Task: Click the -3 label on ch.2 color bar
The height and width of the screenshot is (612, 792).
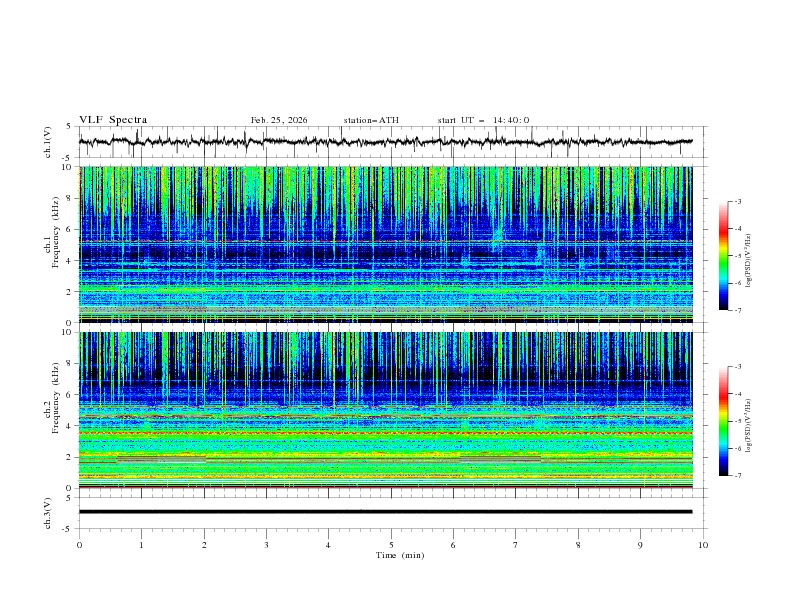Action: pyautogui.click(x=738, y=367)
